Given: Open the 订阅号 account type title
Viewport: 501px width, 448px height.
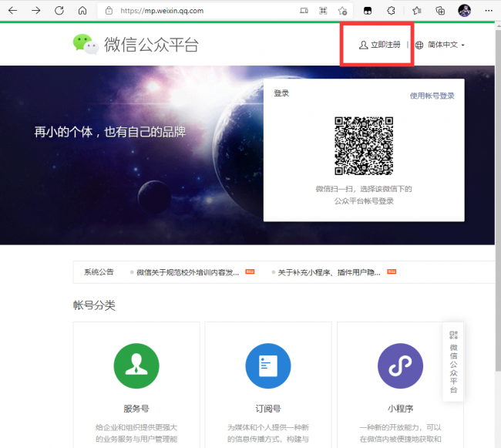Looking at the screenshot, I should (x=268, y=409).
